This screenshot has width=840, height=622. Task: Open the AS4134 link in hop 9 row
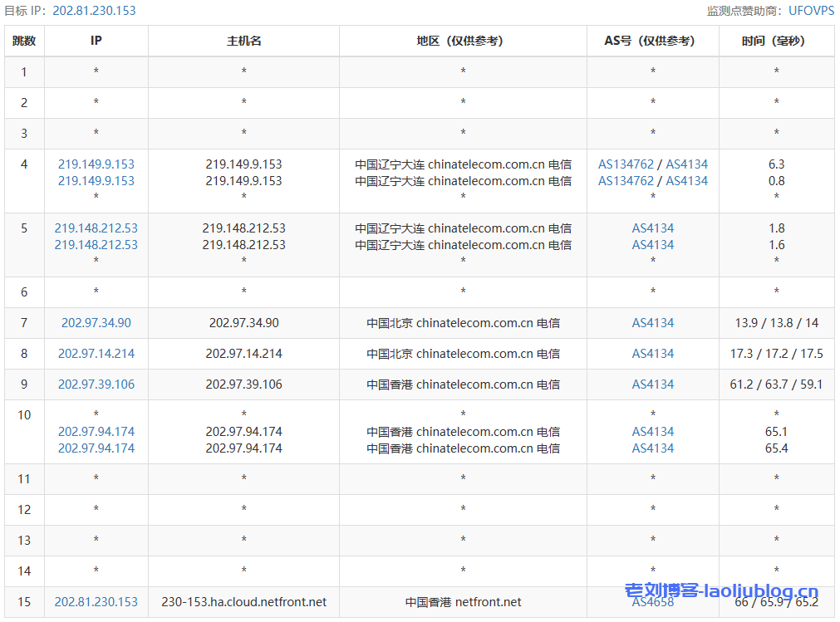pyautogui.click(x=652, y=384)
